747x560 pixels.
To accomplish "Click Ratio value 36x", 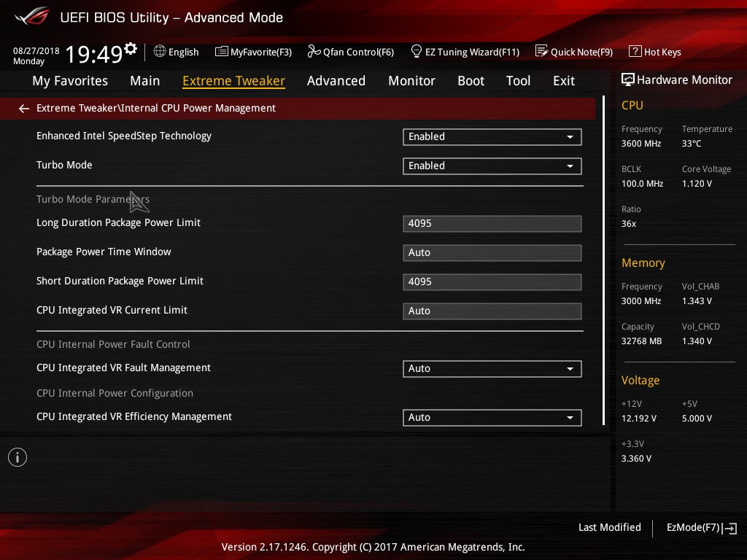I will click(x=628, y=223).
